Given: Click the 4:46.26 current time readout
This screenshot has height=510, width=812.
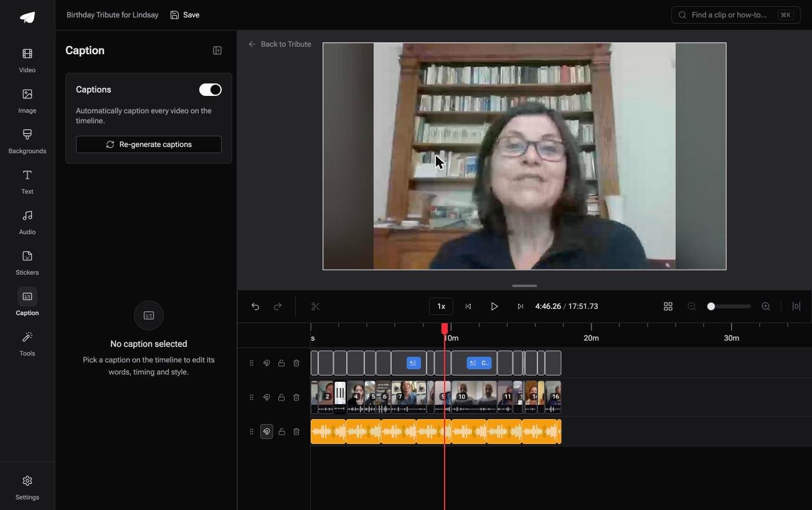Looking at the screenshot, I should point(548,306).
